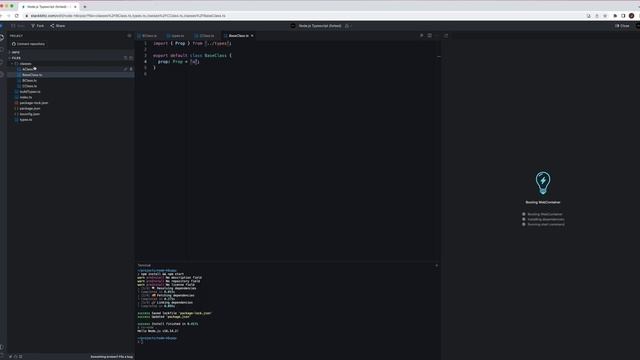Click the Terminal panel label
The image size is (640, 360).
click(x=144, y=265)
